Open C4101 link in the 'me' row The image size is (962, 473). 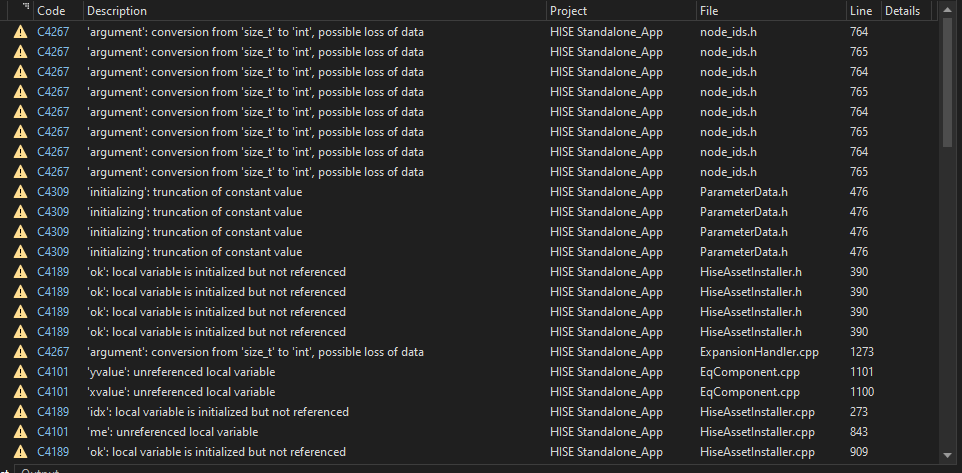click(x=53, y=432)
